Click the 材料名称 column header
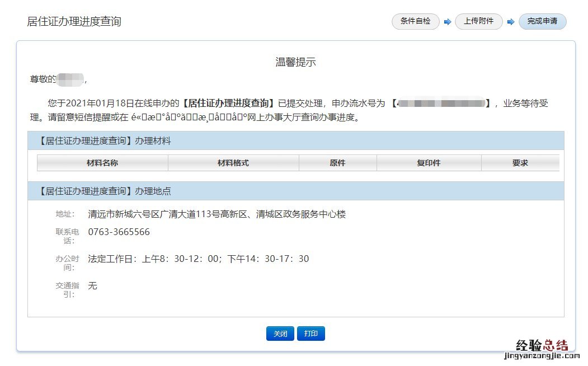Viewport: 588px width, 366px height. 102,163
